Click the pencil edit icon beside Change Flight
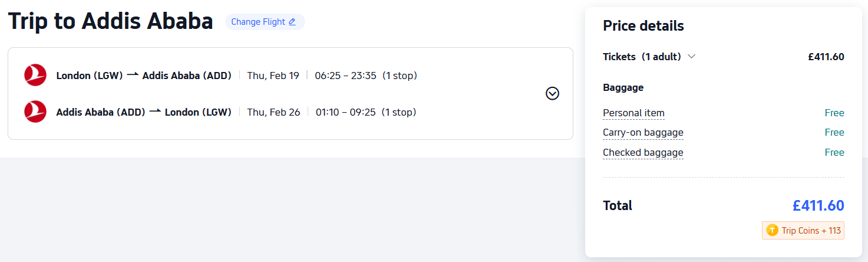Screen dimensions: 868x262 point(292,22)
